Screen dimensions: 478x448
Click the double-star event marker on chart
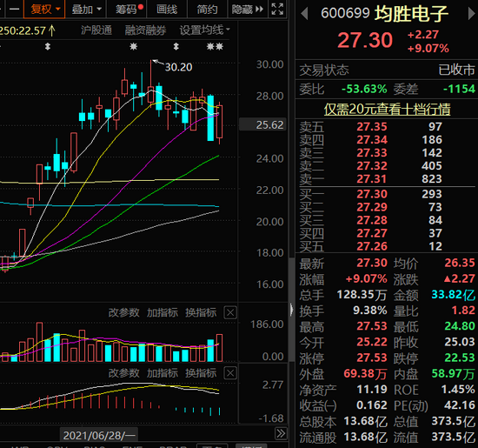(215, 47)
